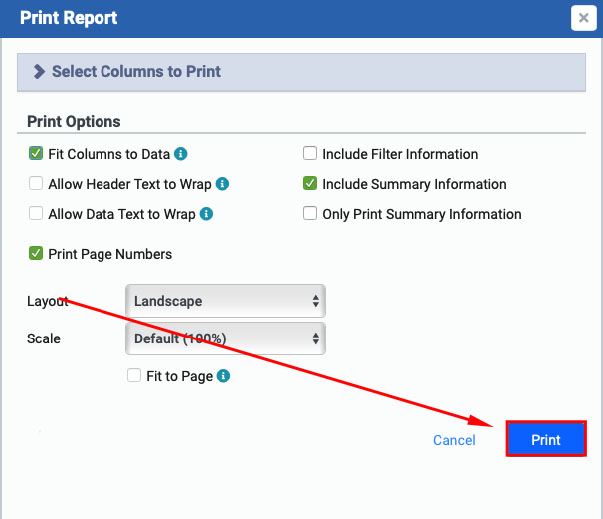Click the Layout label text
The width and height of the screenshot is (603, 519).
[48, 301]
